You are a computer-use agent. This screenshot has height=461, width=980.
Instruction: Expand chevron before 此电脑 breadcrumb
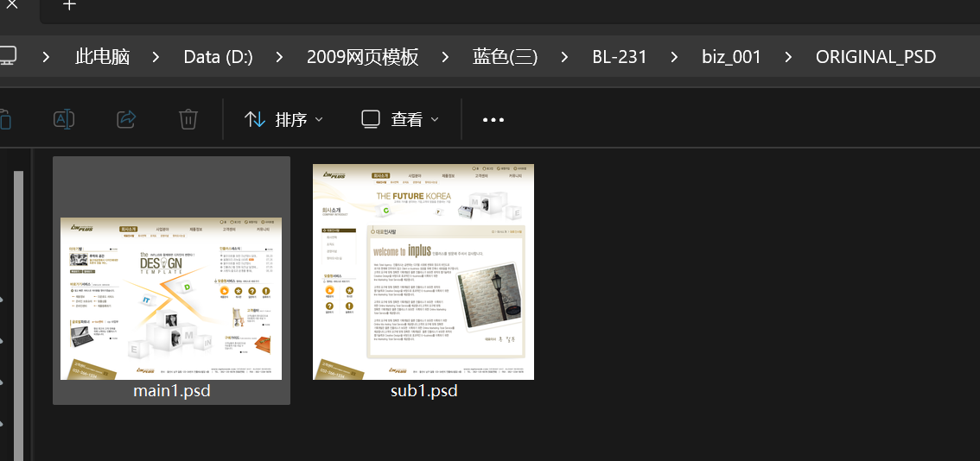click(x=46, y=58)
